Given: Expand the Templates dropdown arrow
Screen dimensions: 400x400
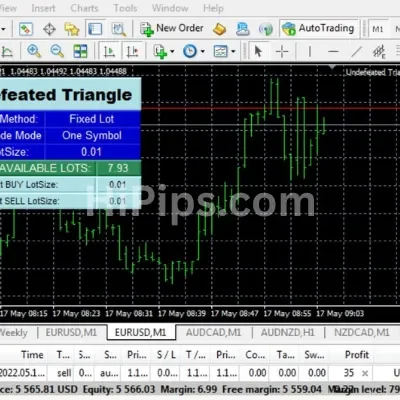Looking at the screenshot, I should (x=233, y=52).
